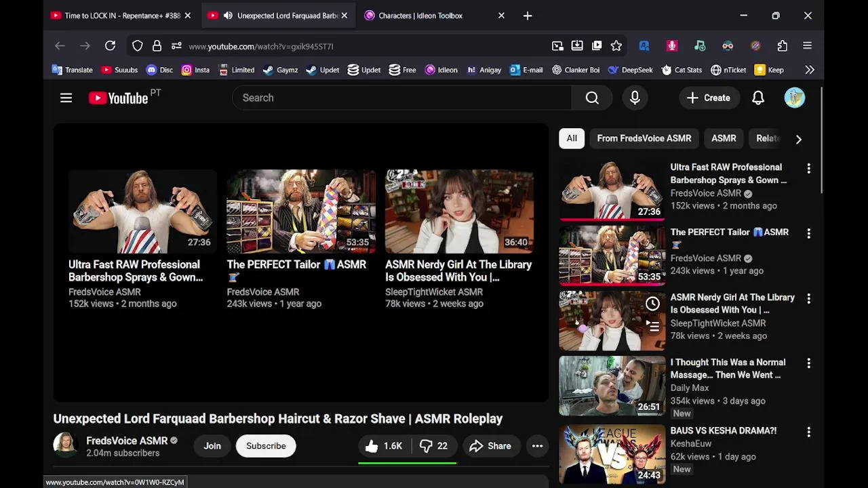Click the browser address bar URL
The image size is (868, 488).
click(261, 46)
